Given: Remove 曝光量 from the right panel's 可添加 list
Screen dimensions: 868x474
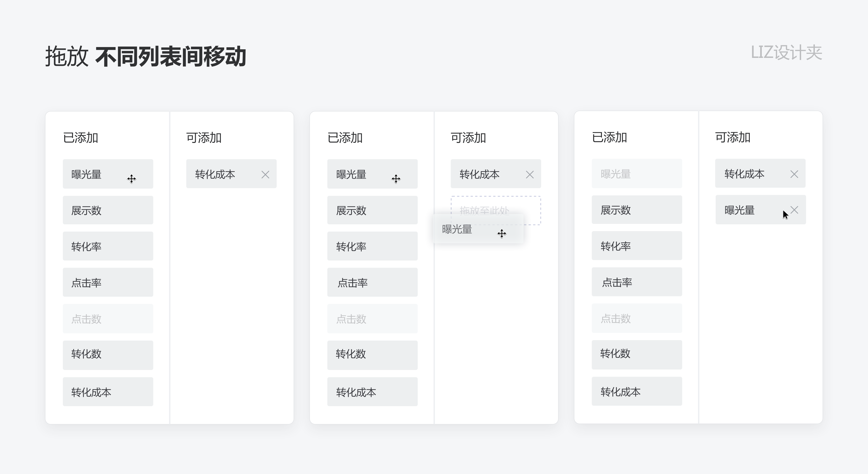Looking at the screenshot, I should coord(794,210).
